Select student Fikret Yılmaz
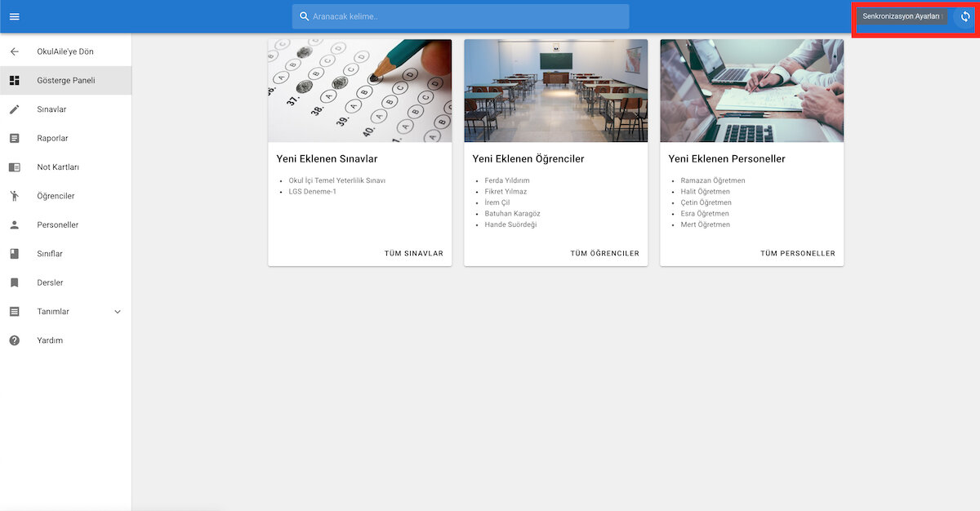Screen dimensions: 980x511 [x=506, y=192]
